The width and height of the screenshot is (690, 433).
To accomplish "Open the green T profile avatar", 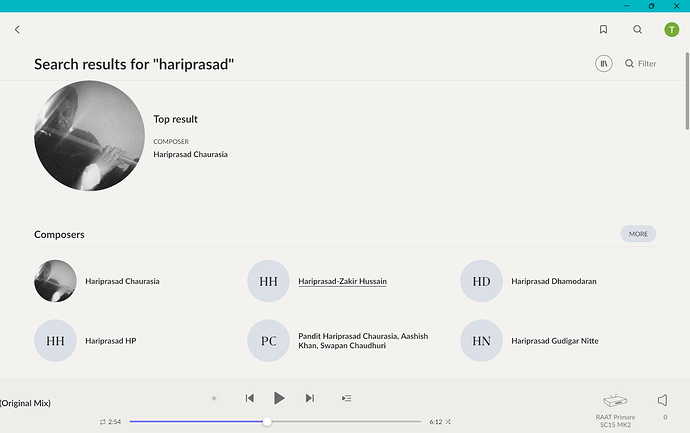I will coord(672,29).
